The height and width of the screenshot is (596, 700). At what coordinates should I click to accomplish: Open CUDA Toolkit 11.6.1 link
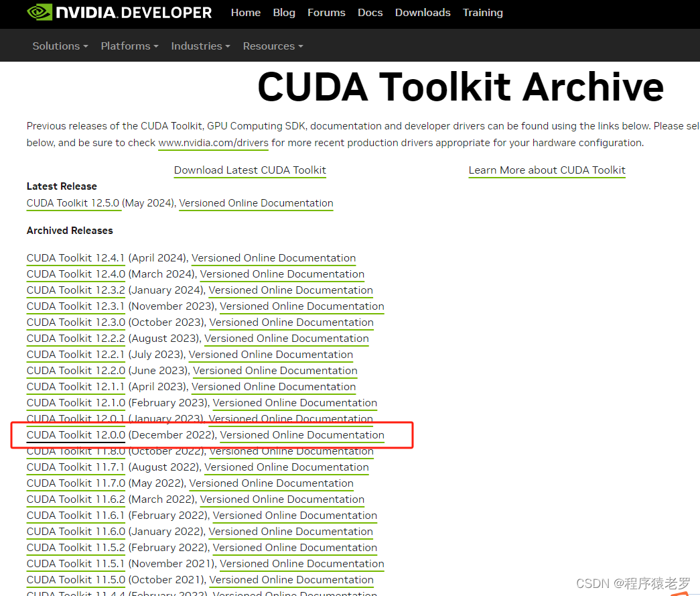pos(76,516)
